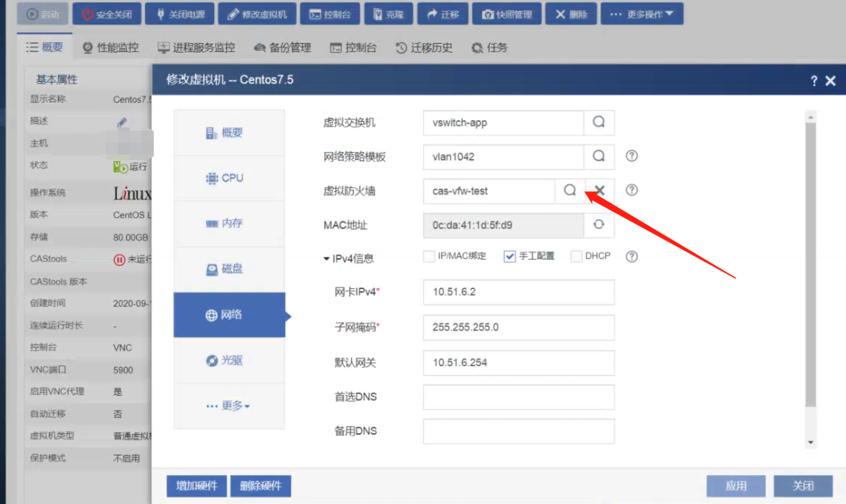Click the MAC地址 field
This screenshot has height=504, width=846.
coord(503,225)
